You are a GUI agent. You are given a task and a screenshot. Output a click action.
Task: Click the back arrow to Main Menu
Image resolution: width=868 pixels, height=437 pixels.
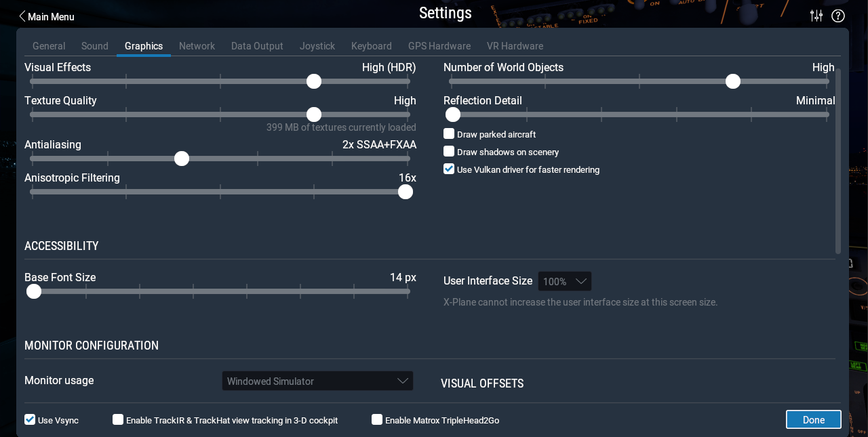pos(22,16)
